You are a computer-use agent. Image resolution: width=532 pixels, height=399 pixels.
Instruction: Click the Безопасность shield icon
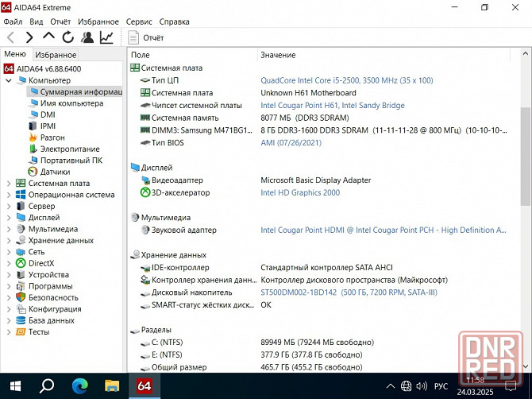coord(21,297)
